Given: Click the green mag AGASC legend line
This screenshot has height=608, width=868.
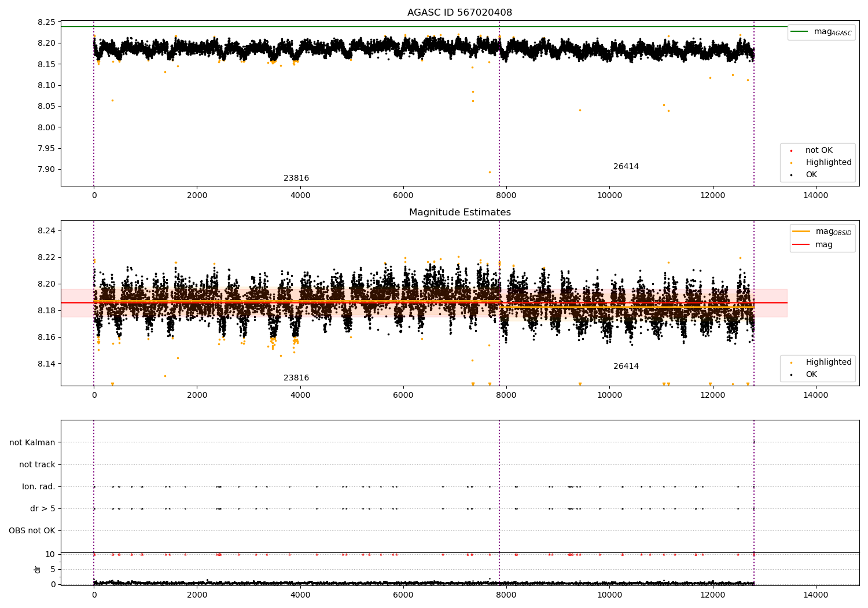Looking at the screenshot, I should 799,32.
